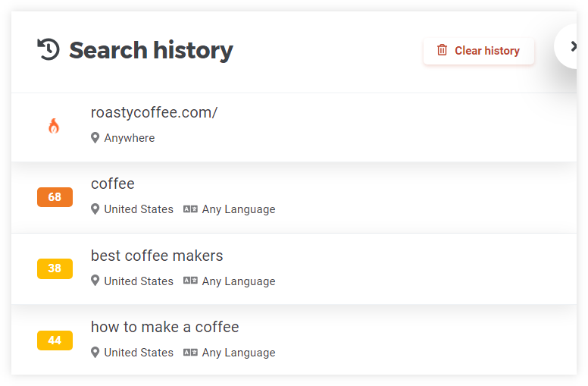Click the history clock icon beside the title
This screenshot has height=386, width=588.
[x=48, y=50]
